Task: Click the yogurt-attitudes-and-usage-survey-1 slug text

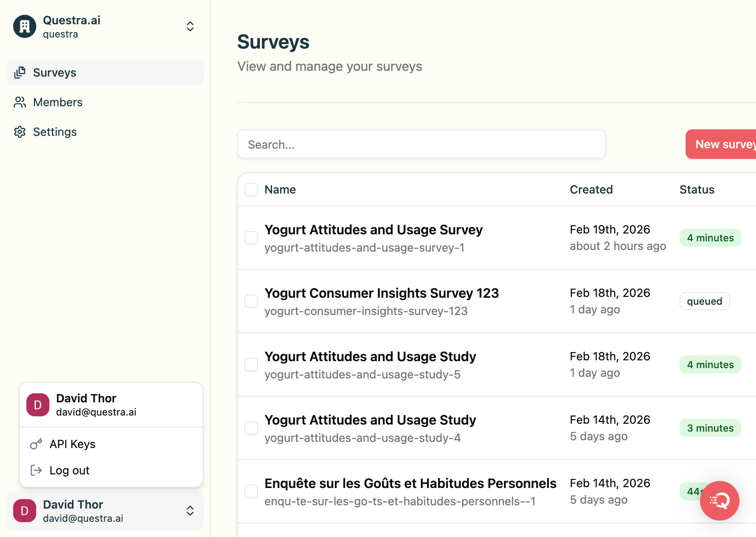Action: pyautogui.click(x=364, y=247)
